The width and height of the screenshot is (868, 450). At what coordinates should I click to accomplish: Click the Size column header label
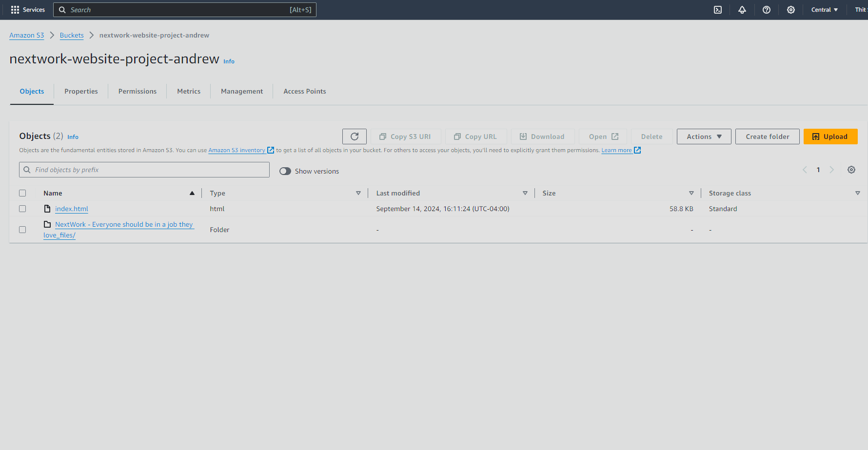coord(549,193)
